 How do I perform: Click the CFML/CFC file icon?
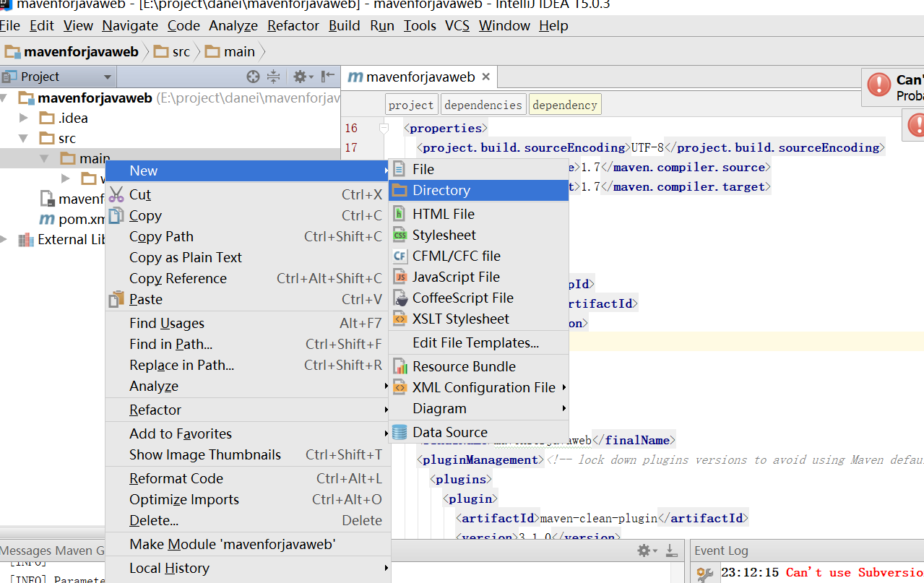click(400, 256)
